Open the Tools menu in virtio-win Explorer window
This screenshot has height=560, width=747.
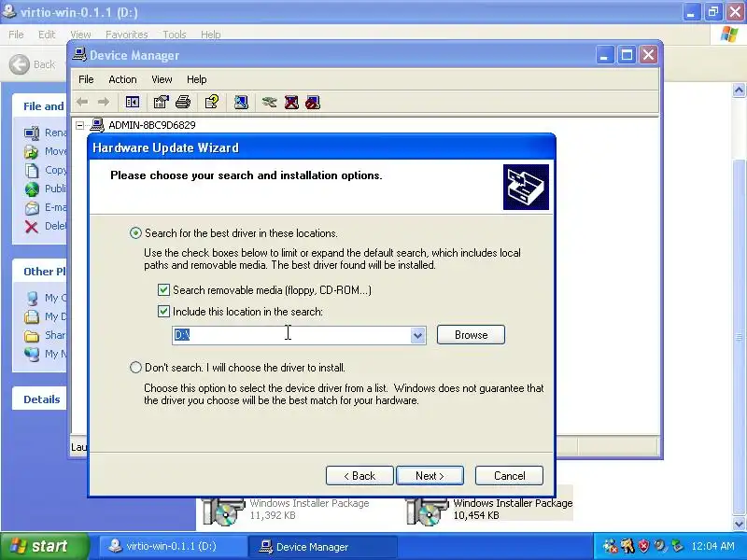click(174, 35)
